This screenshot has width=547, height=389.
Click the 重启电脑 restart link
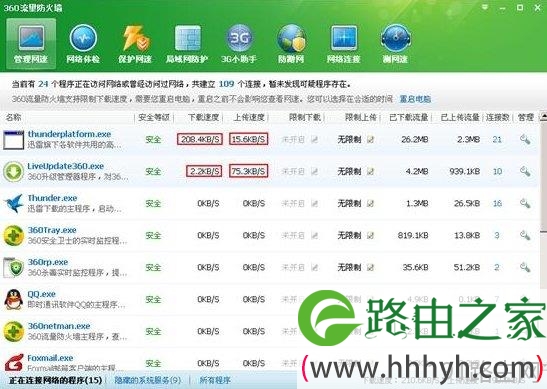[x=415, y=99]
